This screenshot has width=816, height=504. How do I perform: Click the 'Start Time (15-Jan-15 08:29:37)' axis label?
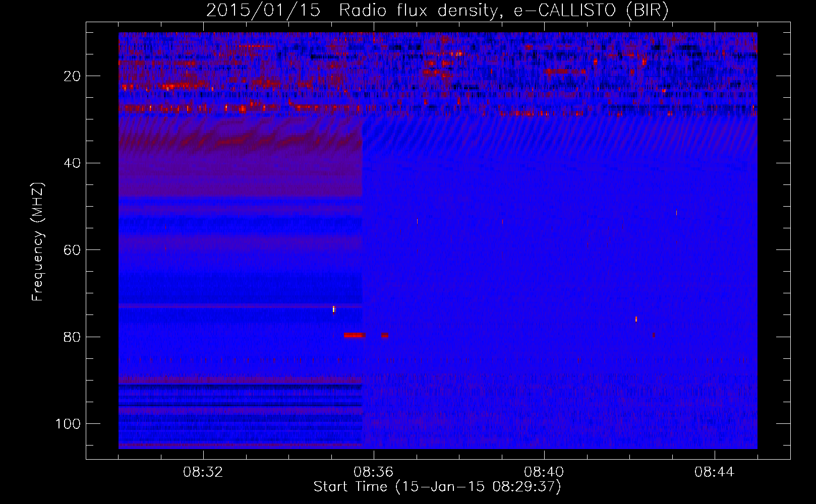tap(437, 487)
